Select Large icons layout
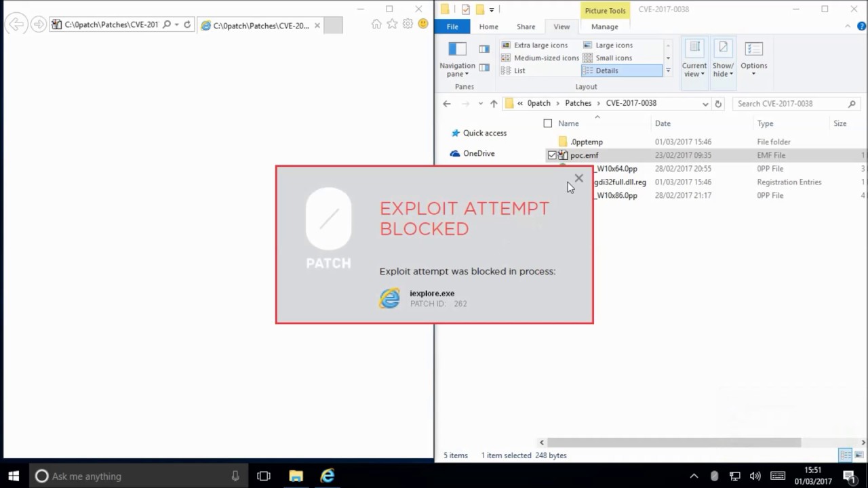Screen dimensions: 868x488 coord(613,45)
